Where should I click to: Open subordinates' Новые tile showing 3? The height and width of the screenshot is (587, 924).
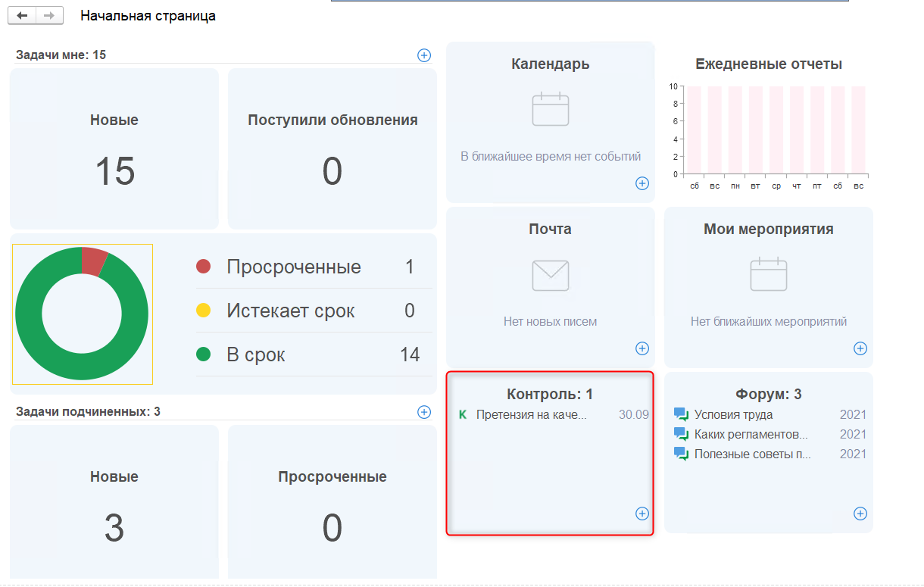(x=114, y=505)
